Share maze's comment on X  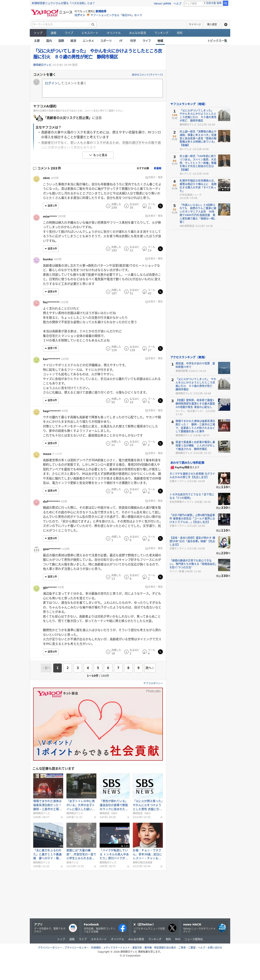tap(160, 491)
